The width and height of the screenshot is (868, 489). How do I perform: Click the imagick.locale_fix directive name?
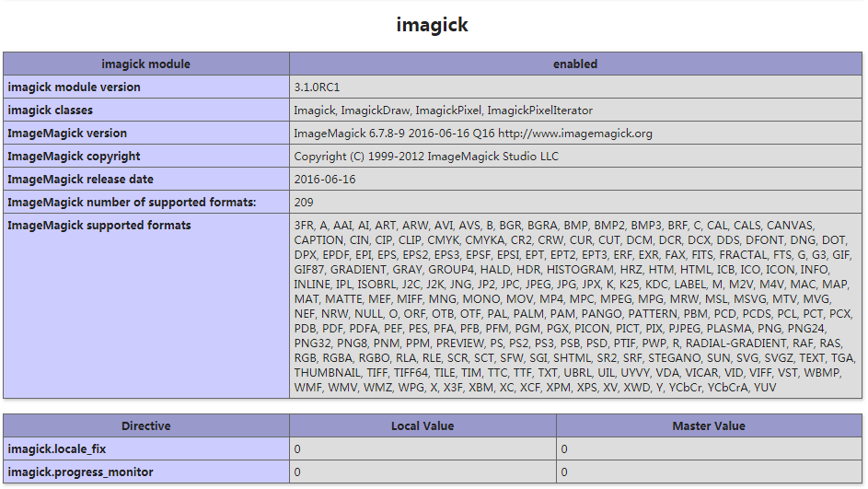pyautogui.click(x=58, y=449)
